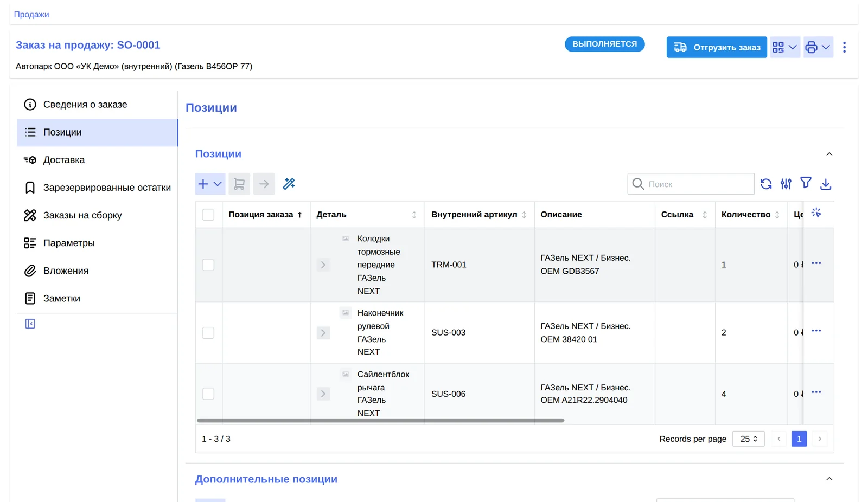This screenshot has width=868, height=502.
Task: Sort by Количество column header
Action: pos(751,215)
